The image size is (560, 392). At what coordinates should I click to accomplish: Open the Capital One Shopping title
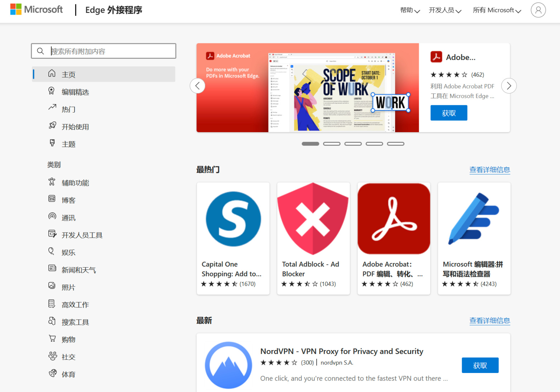pyautogui.click(x=232, y=269)
